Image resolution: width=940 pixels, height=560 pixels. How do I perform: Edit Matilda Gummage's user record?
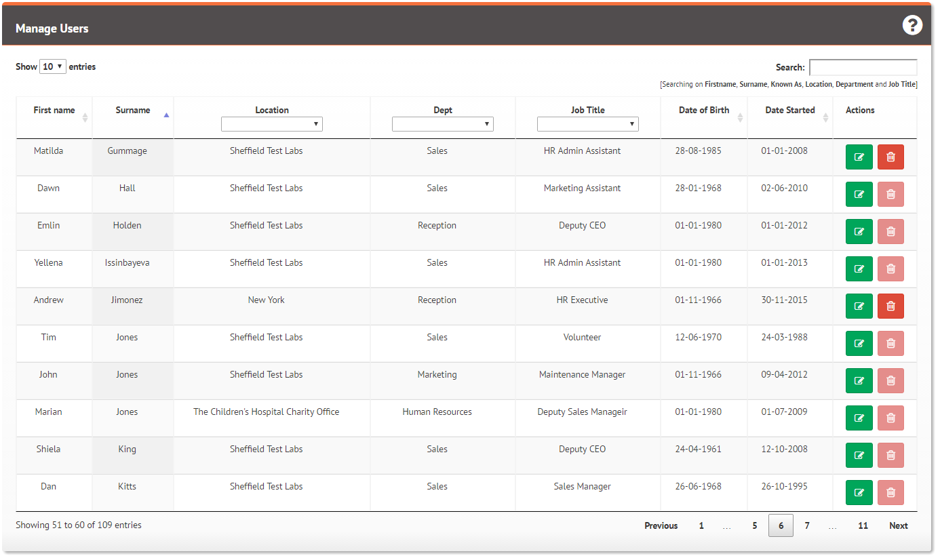pos(859,157)
